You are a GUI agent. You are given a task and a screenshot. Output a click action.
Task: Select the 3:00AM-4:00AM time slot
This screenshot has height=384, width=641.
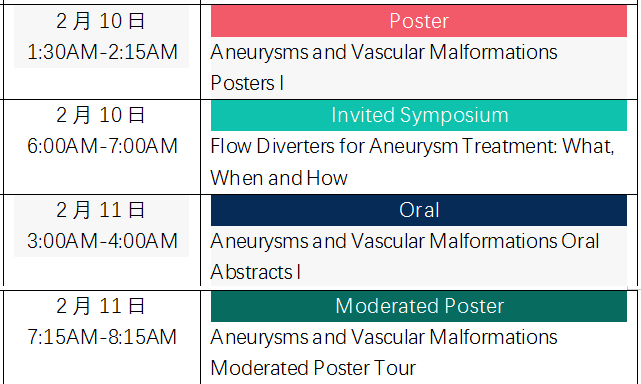coord(102,241)
